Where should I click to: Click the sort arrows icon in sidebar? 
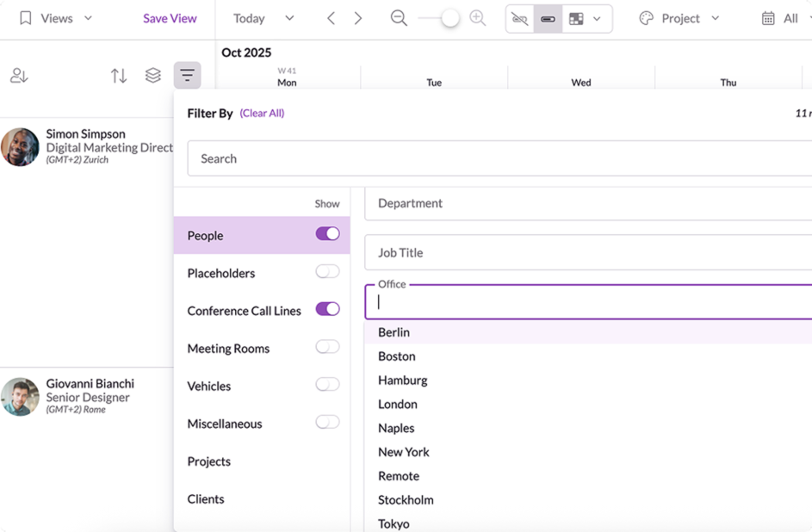coord(119,75)
